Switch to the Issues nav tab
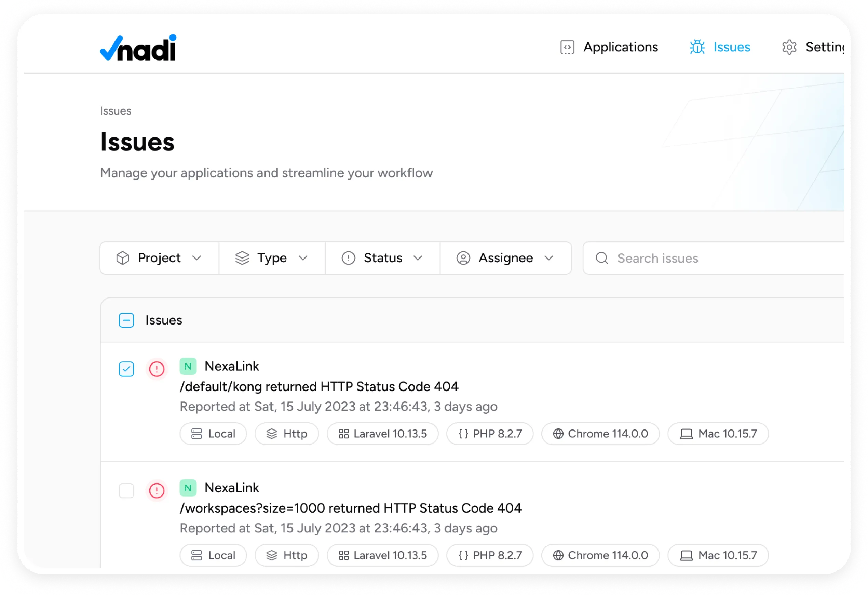 click(731, 48)
